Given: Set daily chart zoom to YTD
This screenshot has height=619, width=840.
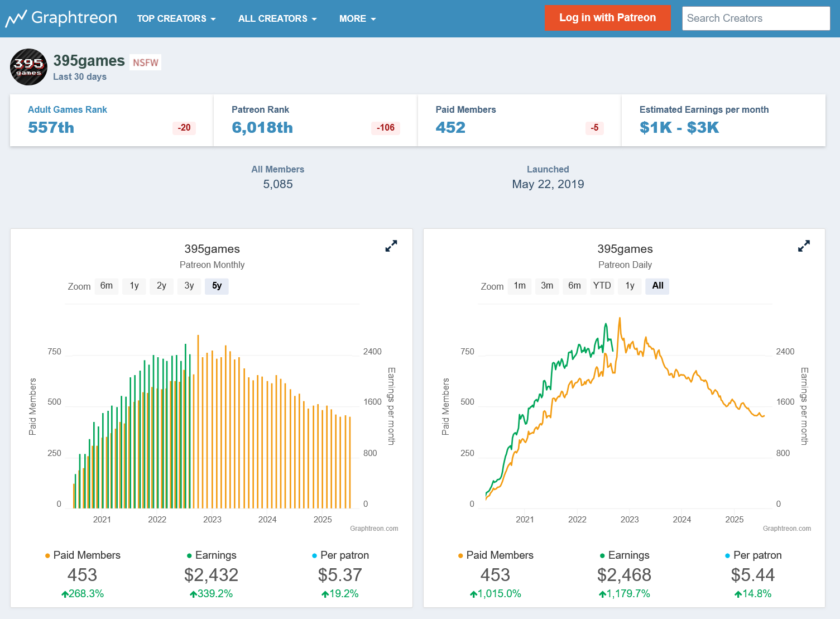Looking at the screenshot, I should pos(602,286).
